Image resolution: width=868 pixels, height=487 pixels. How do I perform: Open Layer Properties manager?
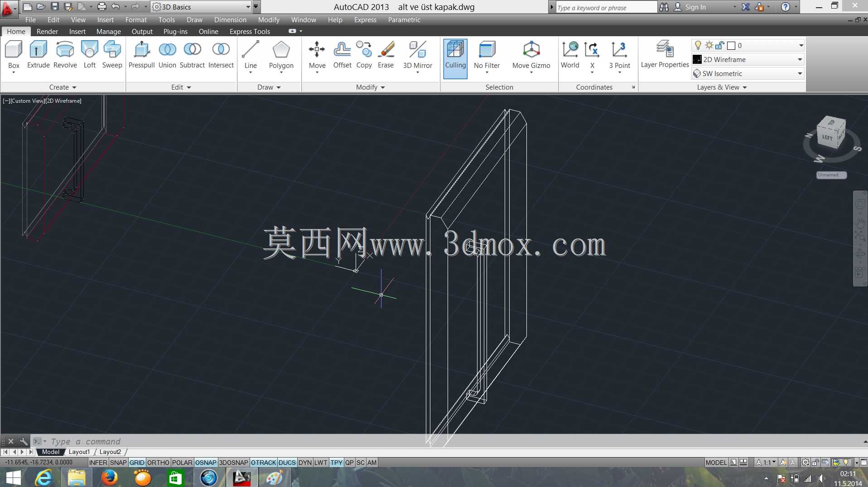(665, 55)
